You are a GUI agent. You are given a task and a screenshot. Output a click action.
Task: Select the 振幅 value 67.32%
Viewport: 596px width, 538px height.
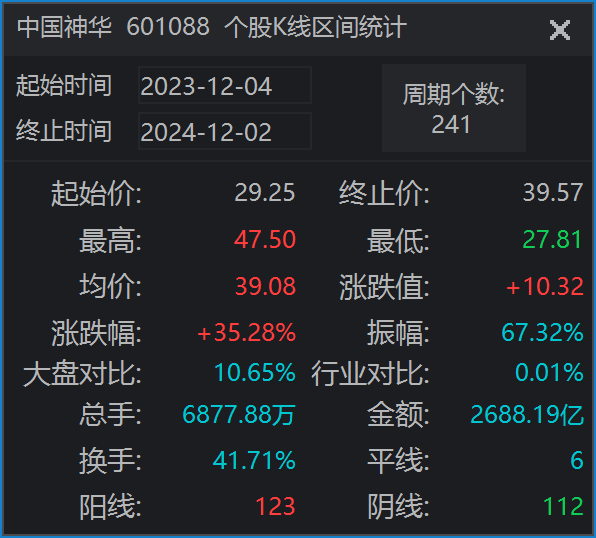pos(542,333)
